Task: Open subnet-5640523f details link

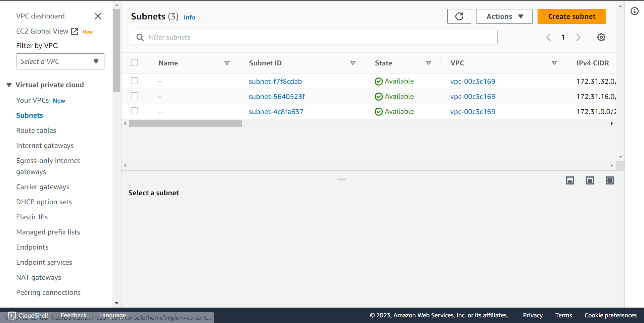Action: pos(277,97)
